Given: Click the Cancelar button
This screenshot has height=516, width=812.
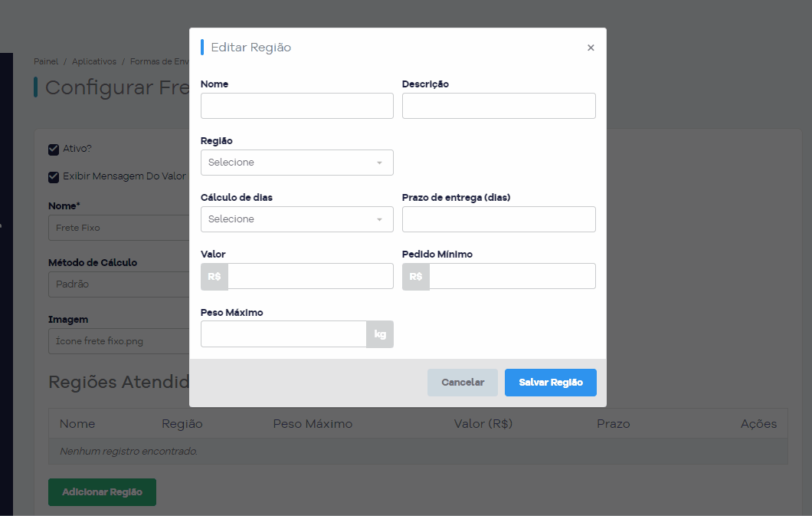Looking at the screenshot, I should point(463,383).
